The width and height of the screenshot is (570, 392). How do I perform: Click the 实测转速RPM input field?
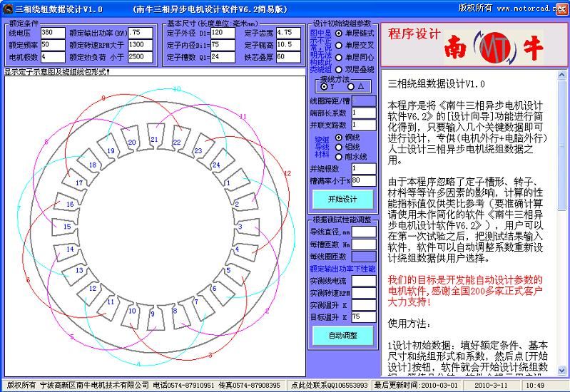click(364, 292)
